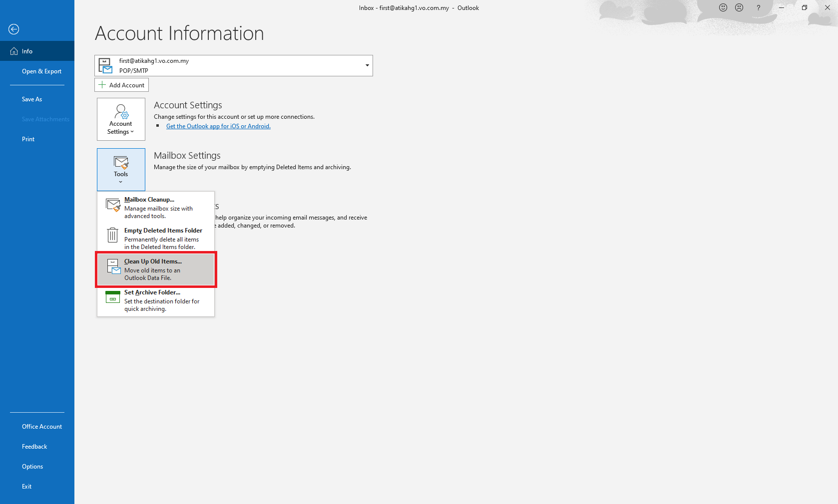
Task: Open the Outlook app for iOS or Android link
Action: pos(218,126)
